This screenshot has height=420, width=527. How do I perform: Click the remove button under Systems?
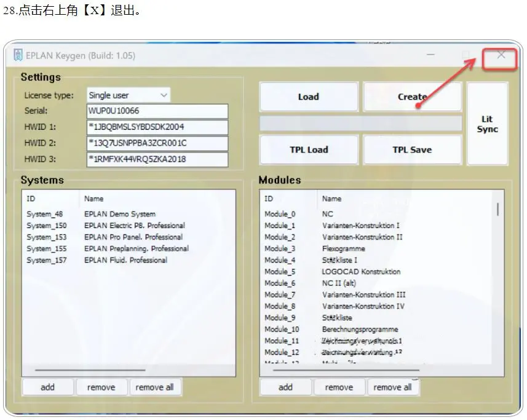click(x=101, y=387)
